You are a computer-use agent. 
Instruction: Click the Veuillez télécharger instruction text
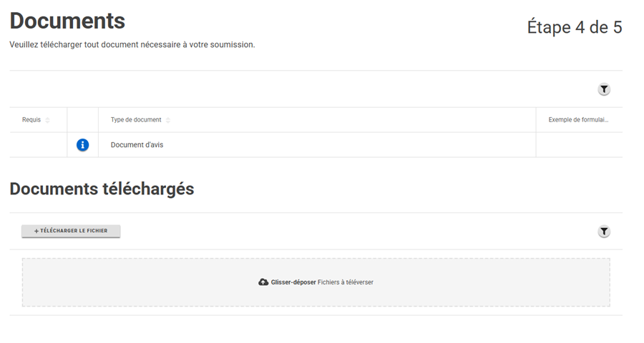pos(132,45)
